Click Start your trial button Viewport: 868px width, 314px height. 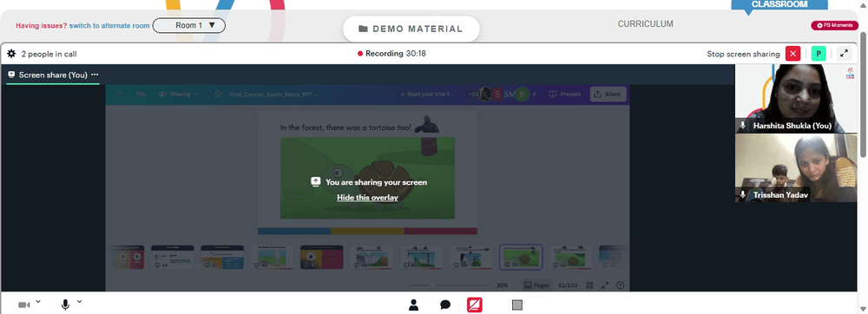tap(427, 95)
